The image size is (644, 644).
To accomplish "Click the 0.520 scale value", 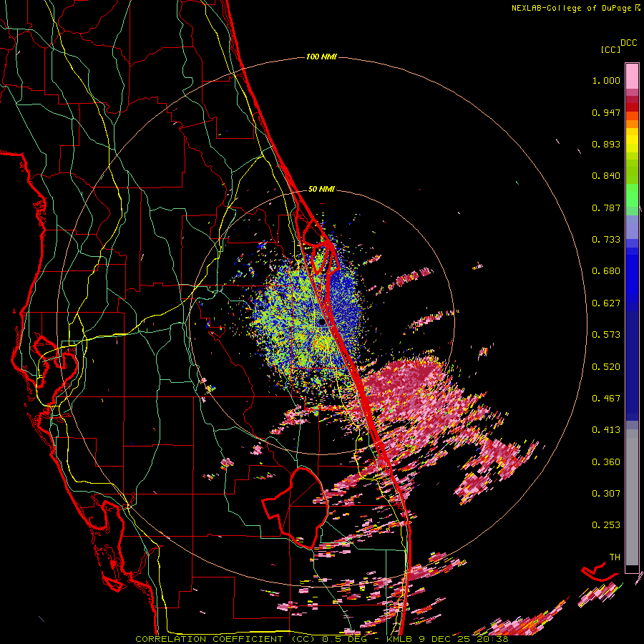I will point(606,367).
